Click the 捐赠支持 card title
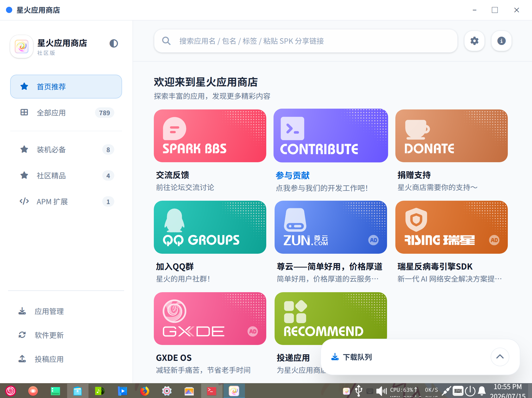Image resolution: width=532 pixels, height=398 pixels. point(414,175)
